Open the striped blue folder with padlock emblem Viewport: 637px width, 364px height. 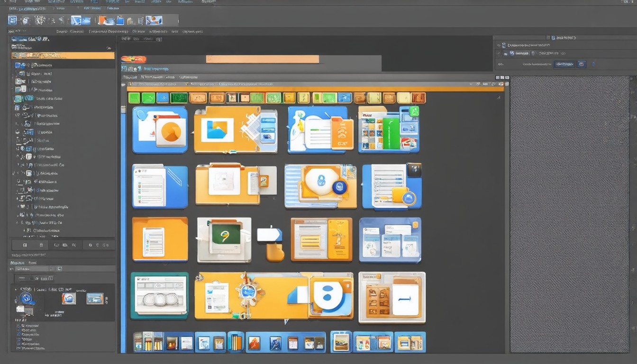[x=320, y=186]
